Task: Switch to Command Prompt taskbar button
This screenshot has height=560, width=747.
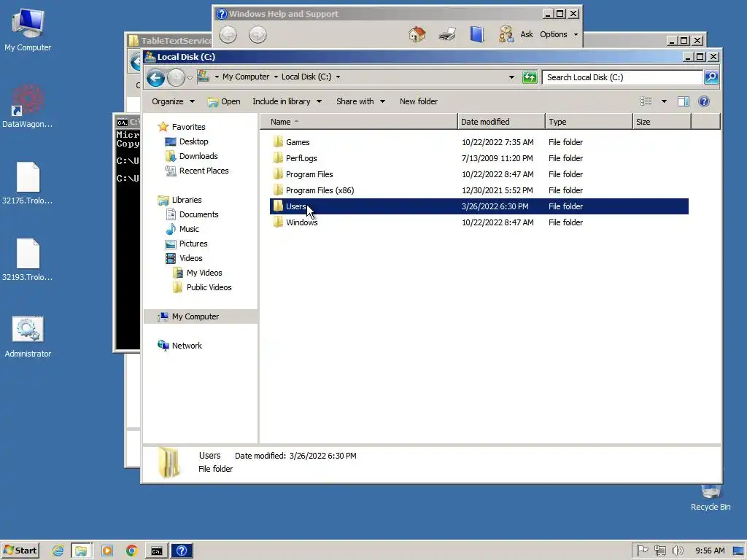Action: (x=157, y=551)
